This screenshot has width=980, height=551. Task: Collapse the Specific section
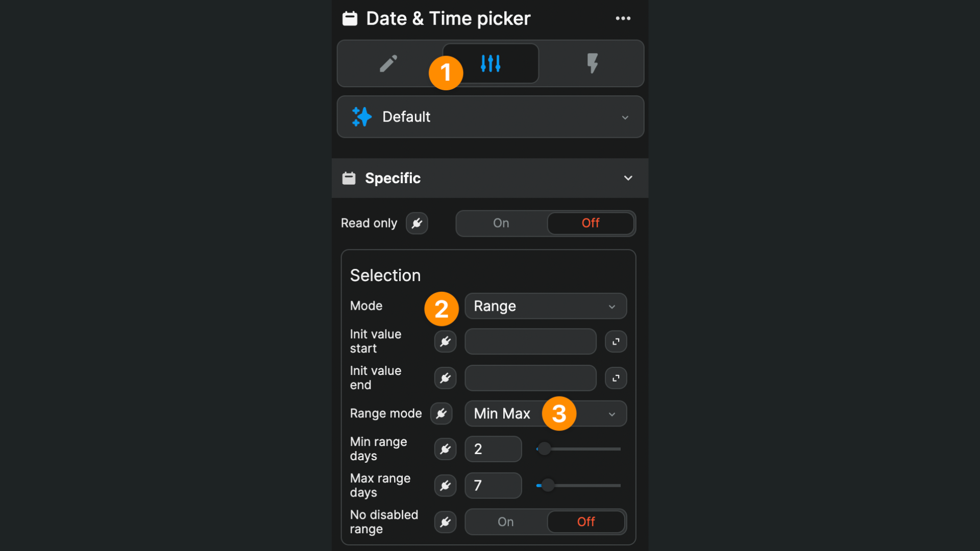[628, 178]
